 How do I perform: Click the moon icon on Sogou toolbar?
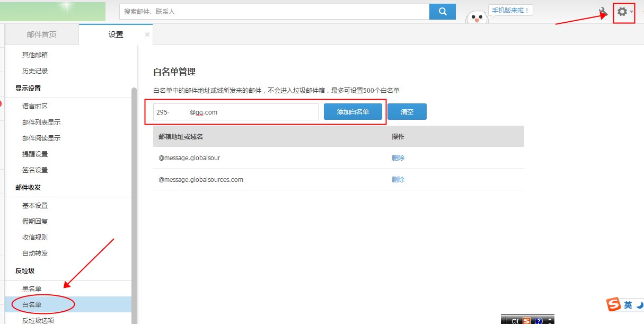640,305
